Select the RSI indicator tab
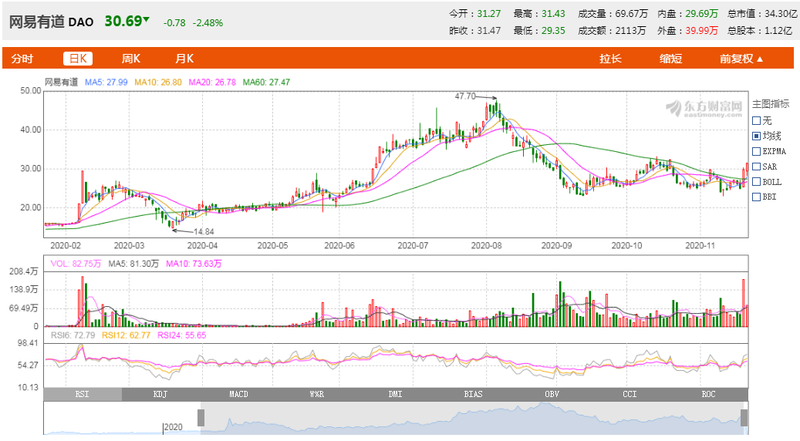This screenshot has width=800, height=441. point(83,395)
